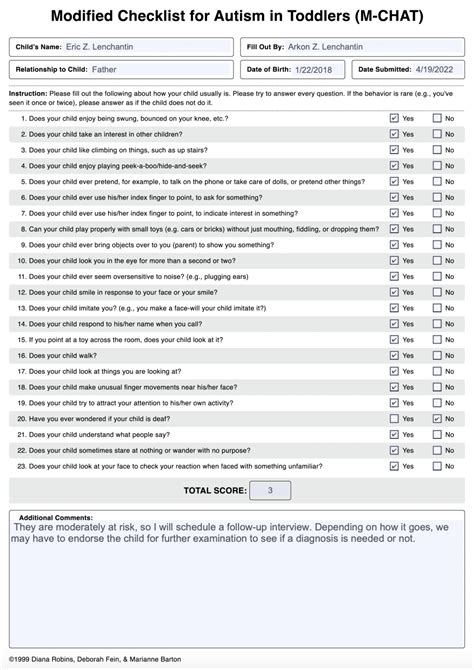Screen dimensions: 474x670
Task: Select No for question 18 unusual finger movements
Action: coord(437,387)
